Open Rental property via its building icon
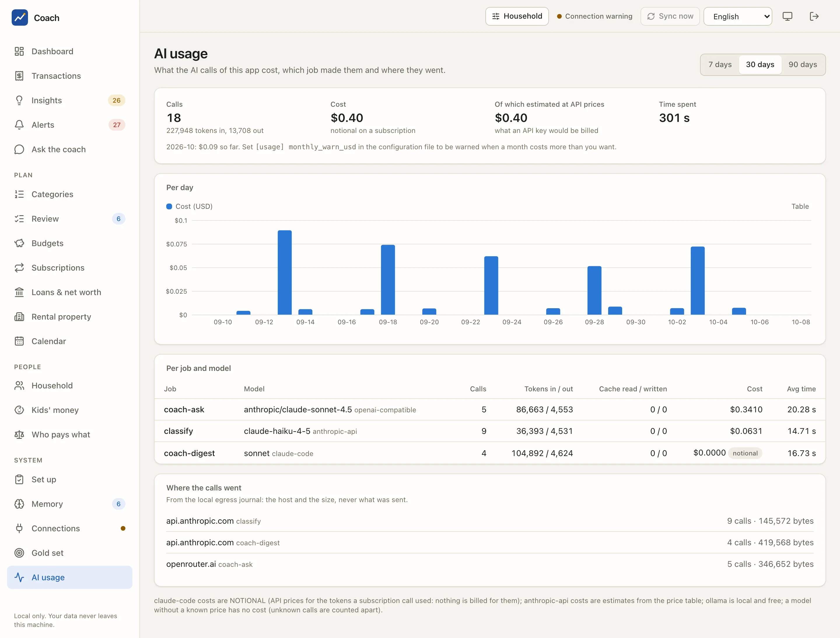This screenshot has width=840, height=638. coord(19,317)
